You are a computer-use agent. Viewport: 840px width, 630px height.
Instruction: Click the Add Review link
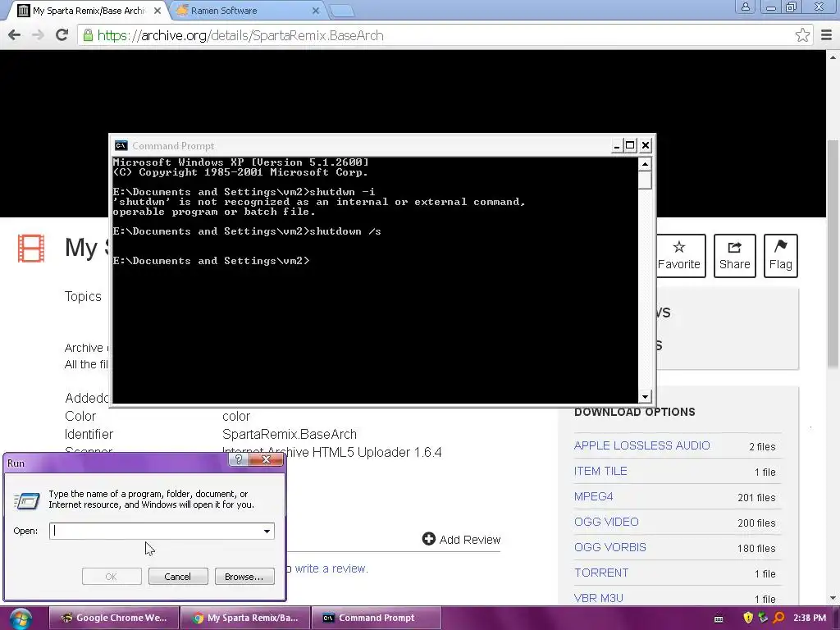point(461,540)
